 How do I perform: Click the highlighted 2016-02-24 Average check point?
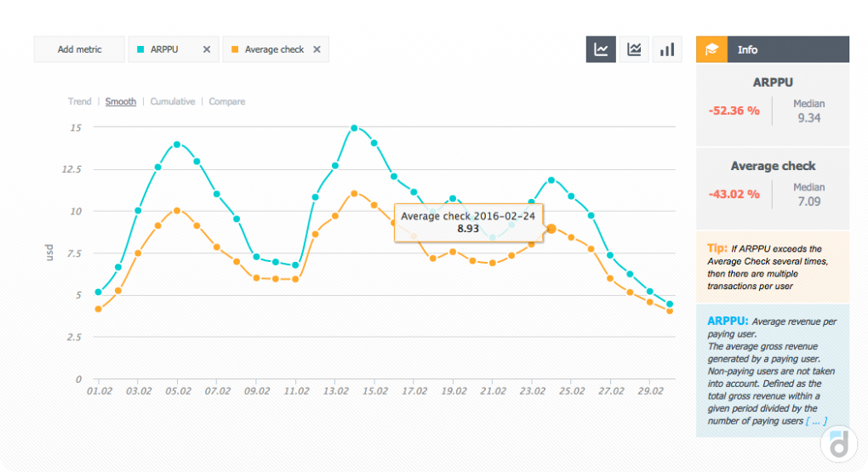point(551,229)
